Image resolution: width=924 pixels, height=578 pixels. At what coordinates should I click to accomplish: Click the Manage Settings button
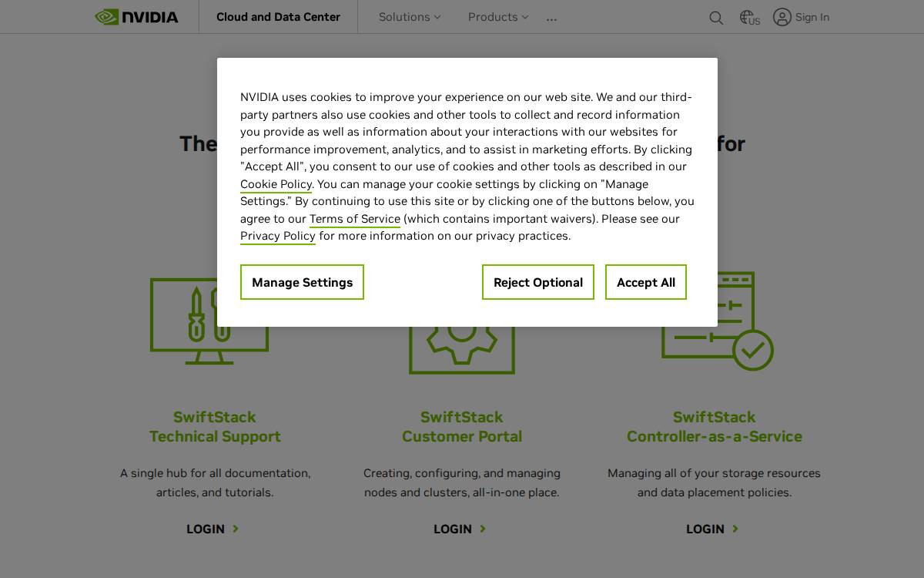302,282
